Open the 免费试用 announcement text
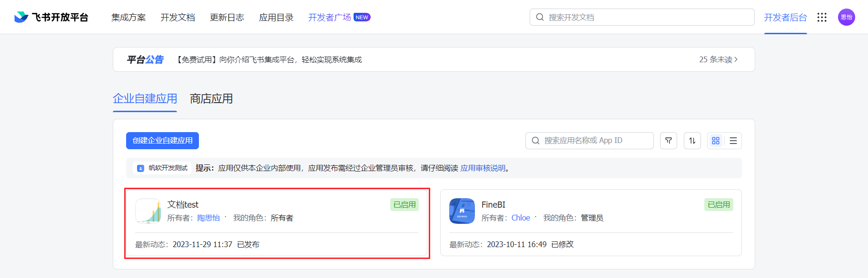The image size is (868, 278). 268,59
